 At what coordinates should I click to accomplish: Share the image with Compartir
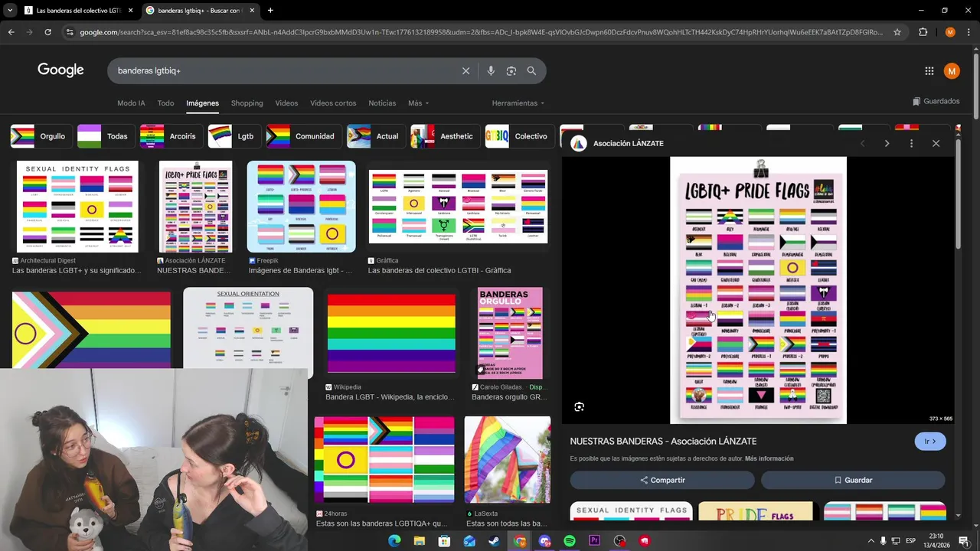[662, 480]
